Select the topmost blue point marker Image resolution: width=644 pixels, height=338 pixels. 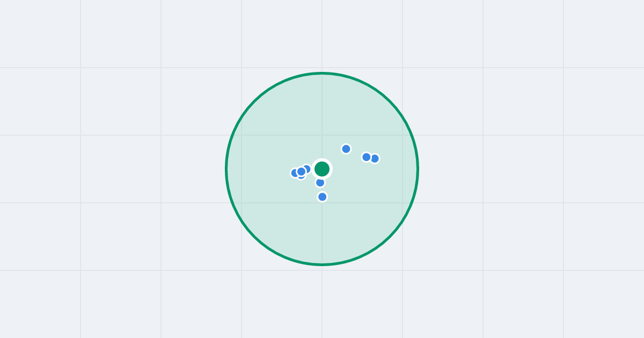[x=346, y=149]
